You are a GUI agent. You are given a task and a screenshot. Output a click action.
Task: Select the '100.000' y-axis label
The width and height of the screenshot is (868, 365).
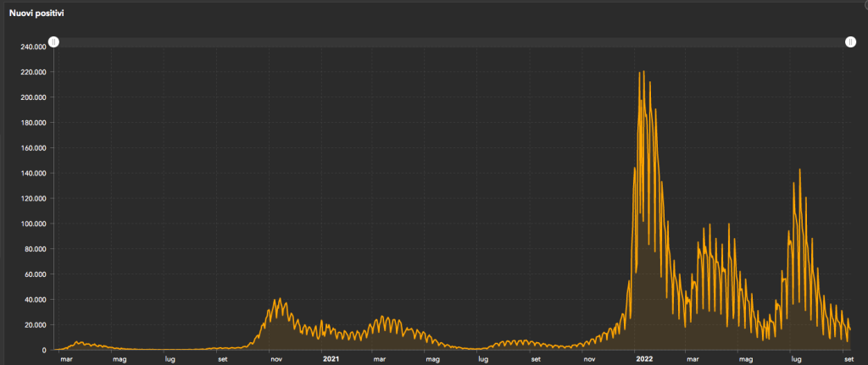point(33,224)
